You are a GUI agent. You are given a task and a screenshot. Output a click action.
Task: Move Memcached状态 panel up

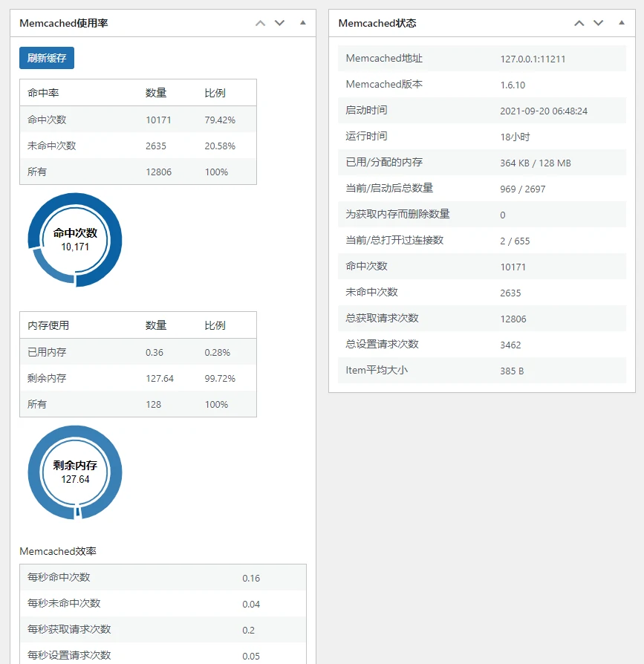click(x=579, y=23)
